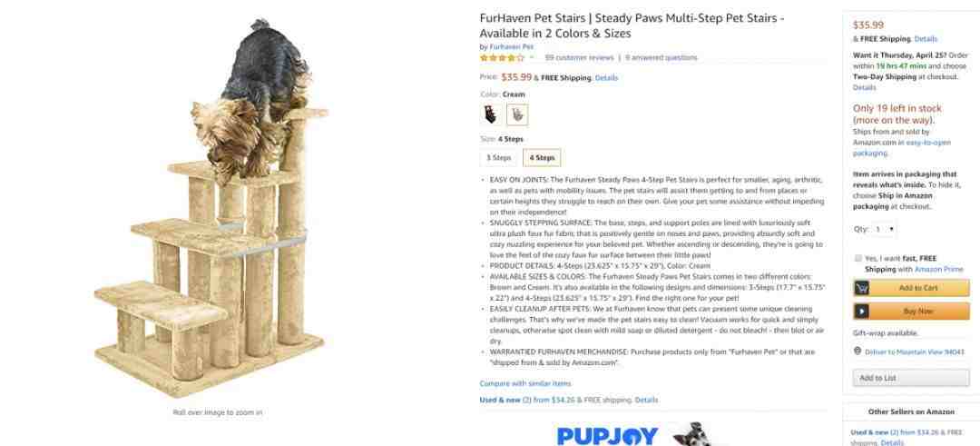This screenshot has height=446, width=980.
Task: Check the fast FREE Shipping Prime checkbox
Action: 858,258
